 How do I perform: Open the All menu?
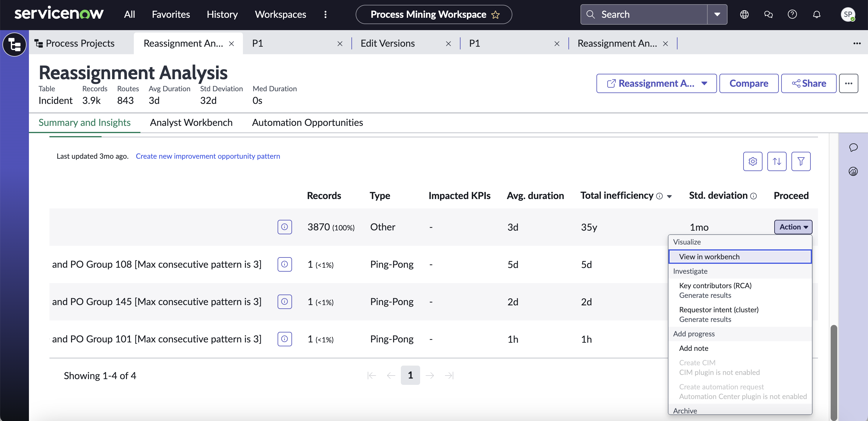coord(129,14)
